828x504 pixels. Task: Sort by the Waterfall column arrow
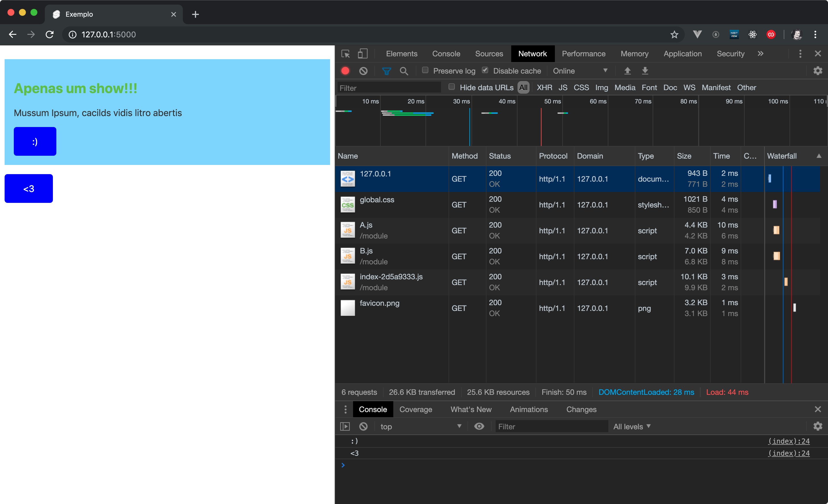[819, 156]
